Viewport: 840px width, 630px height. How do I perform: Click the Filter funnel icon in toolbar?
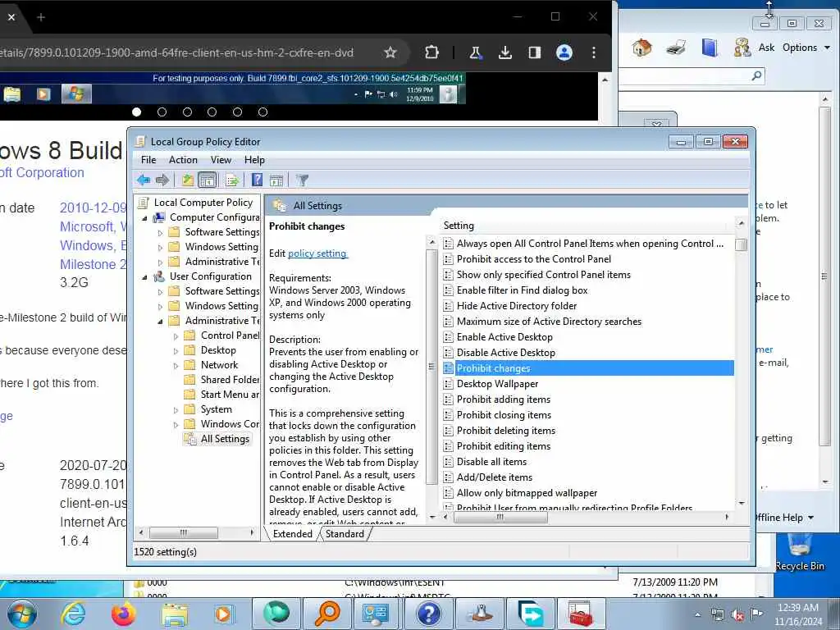tap(302, 180)
